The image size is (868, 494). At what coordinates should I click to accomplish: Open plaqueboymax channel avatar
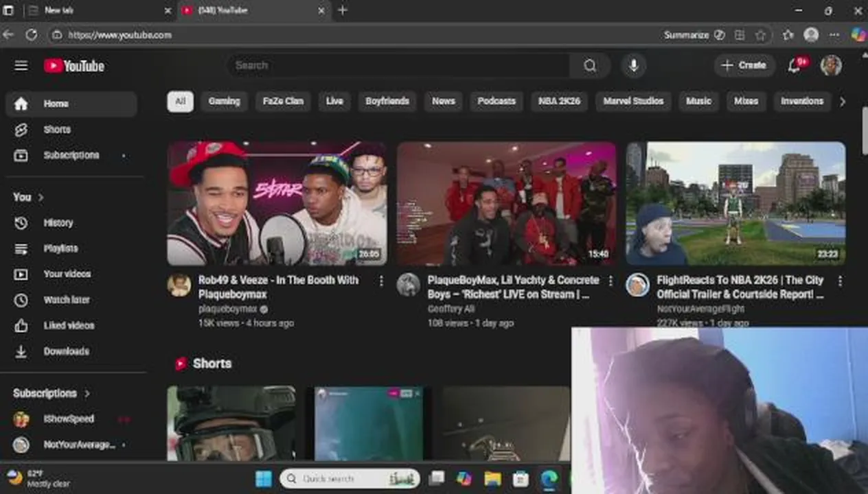click(x=179, y=285)
